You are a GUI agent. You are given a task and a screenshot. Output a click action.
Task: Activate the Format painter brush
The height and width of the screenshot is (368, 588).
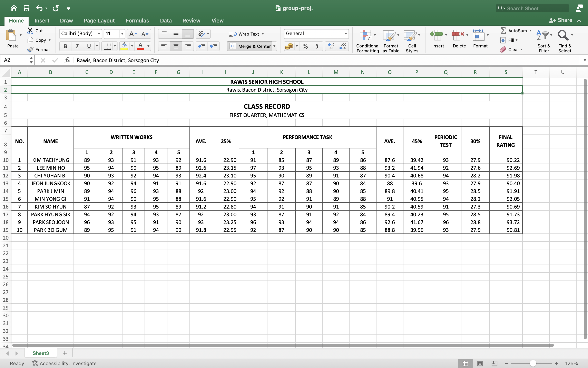point(30,49)
